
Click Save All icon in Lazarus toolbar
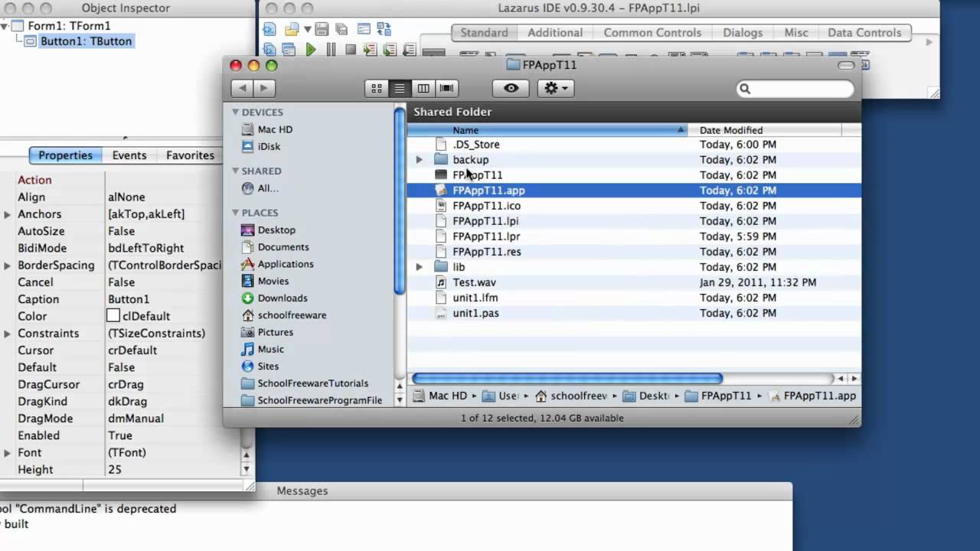[341, 29]
